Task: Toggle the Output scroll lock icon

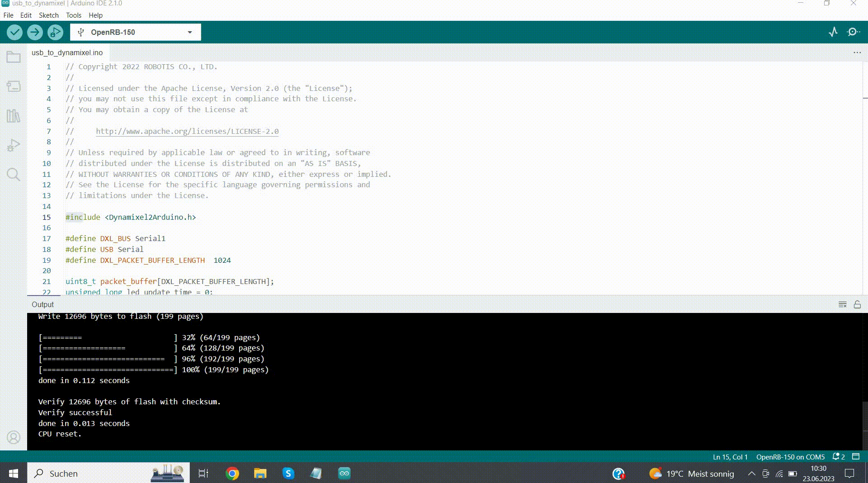Action: (x=857, y=304)
